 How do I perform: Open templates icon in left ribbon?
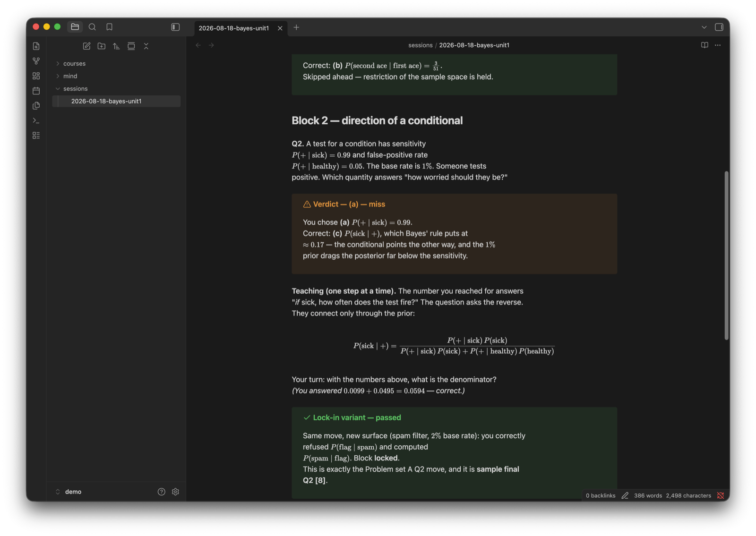36,106
